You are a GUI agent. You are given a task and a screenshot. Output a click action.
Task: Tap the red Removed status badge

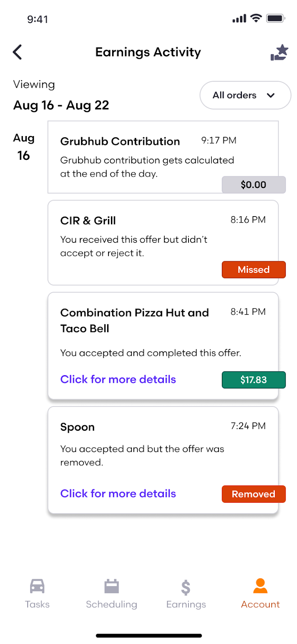coord(254,494)
